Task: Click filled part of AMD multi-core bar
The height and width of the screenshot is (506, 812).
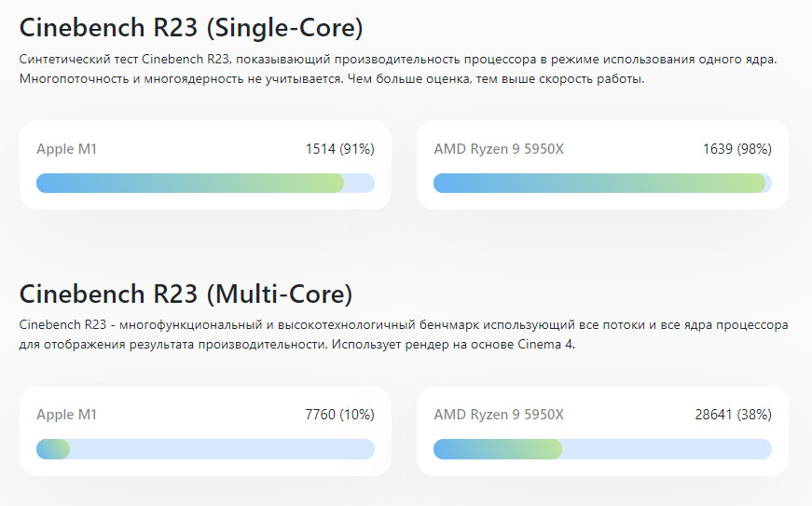Action: [x=498, y=449]
